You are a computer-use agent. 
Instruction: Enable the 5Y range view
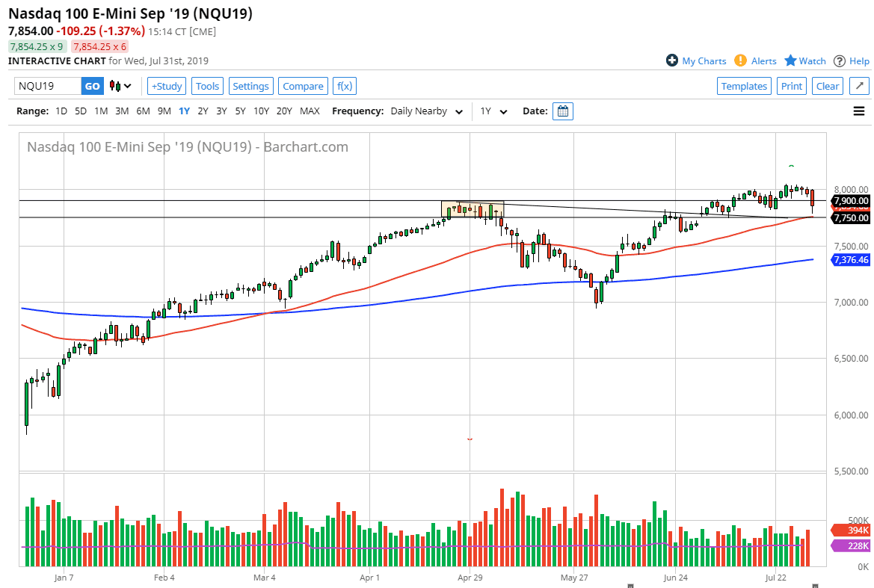[x=240, y=111]
